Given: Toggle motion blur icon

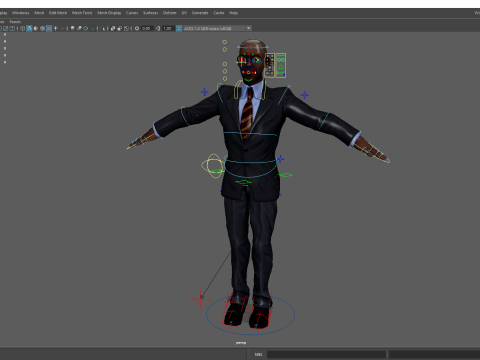Looking at the screenshot, I should click(x=79, y=28).
